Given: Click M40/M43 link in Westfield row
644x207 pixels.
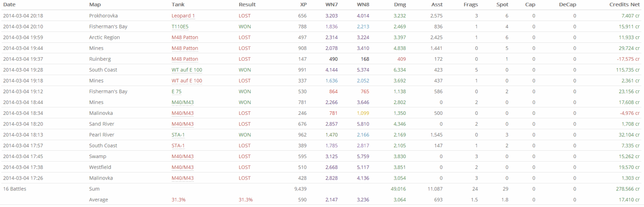Looking at the screenshot, I should click(x=183, y=167).
